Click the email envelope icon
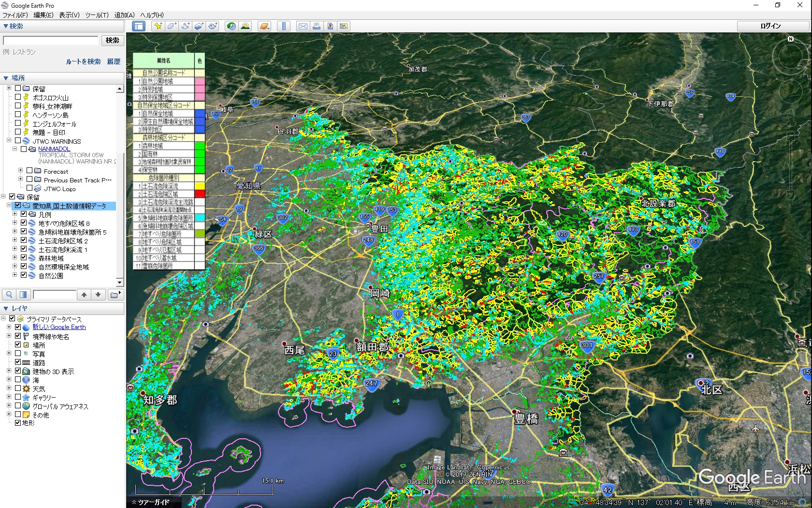 [x=303, y=26]
